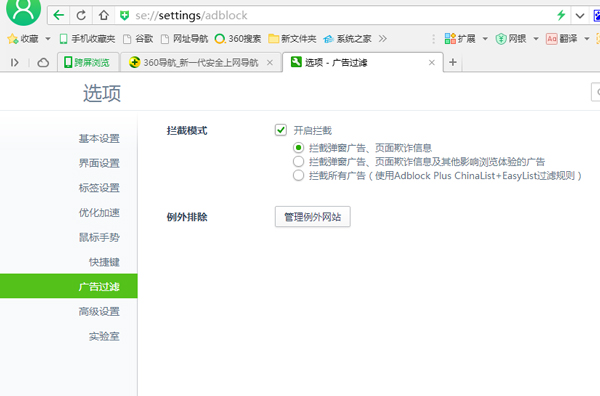Viewport: 600px width, 396px height.
Task: Click the cloud sync icon
Action: pyautogui.click(x=43, y=62)
